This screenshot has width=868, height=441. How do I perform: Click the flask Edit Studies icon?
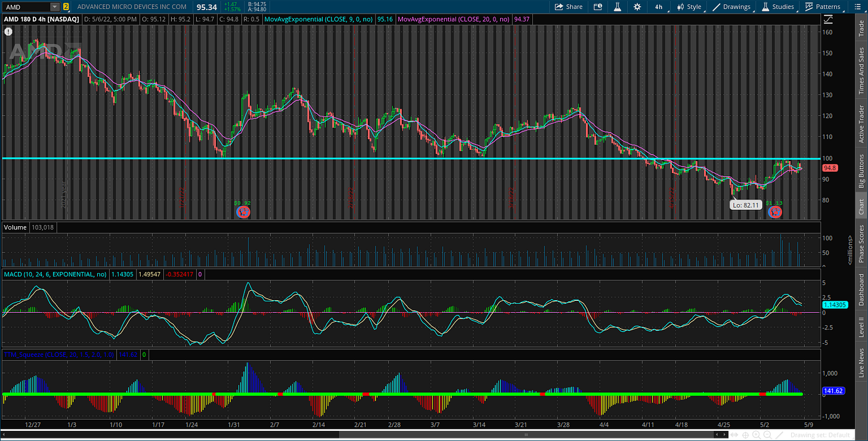[618, 7]
